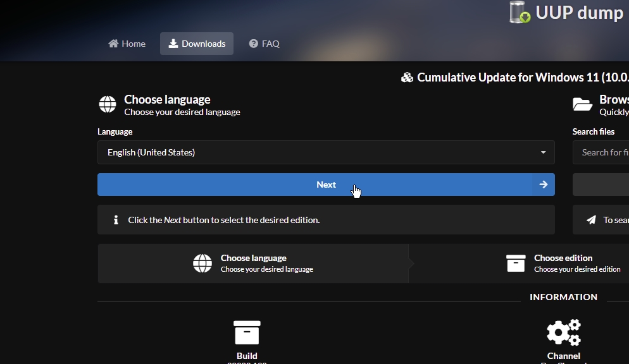Click the caret arrow of the Language select
This screenshot has height=364, width=629.
tap(543, 152)
